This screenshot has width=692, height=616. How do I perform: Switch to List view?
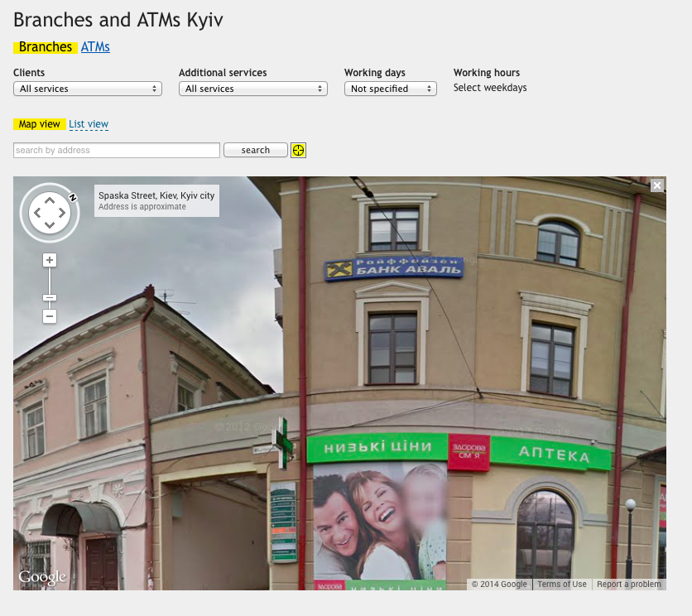[x=89, y=124]
